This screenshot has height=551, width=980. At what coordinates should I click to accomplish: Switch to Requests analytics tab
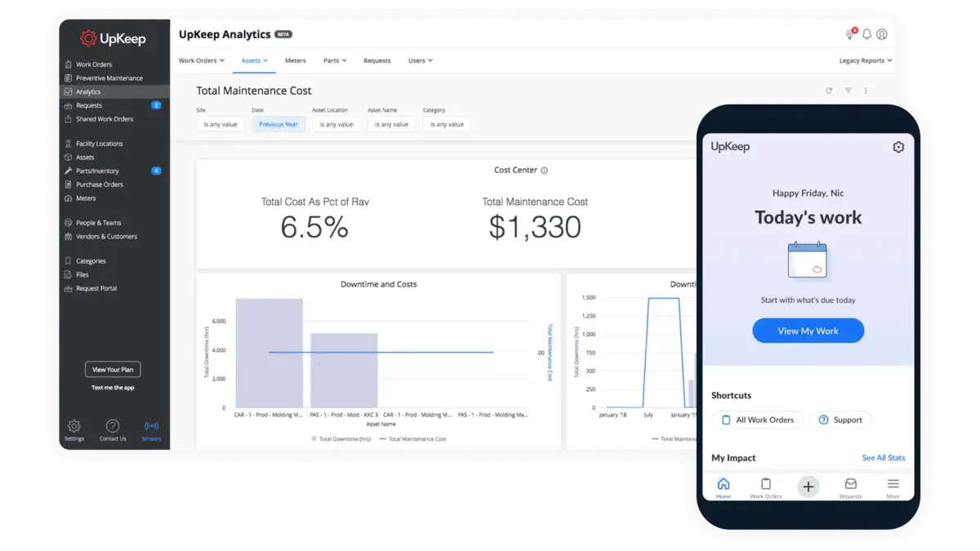(377, 60)
